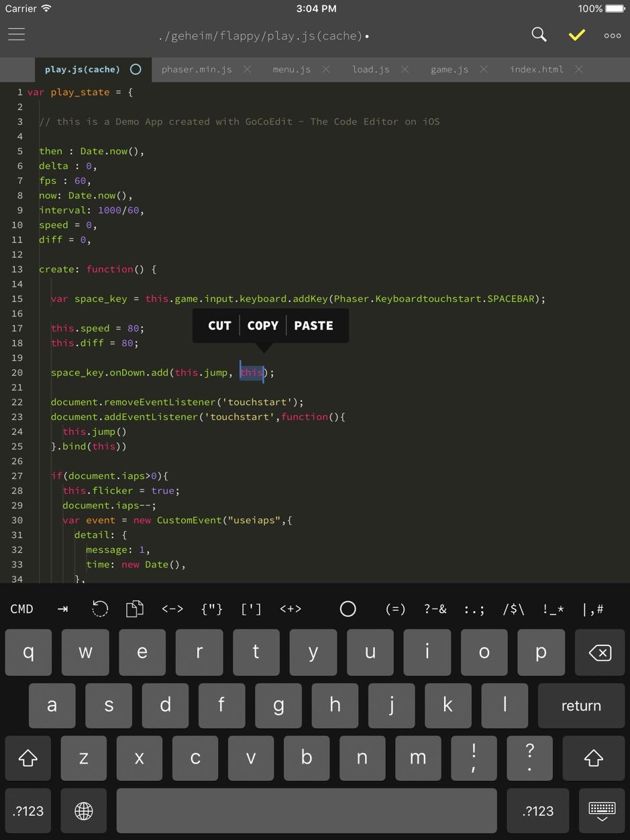The width and height of the screenshot is (630, 840).
Task: Tap the CMD key on the accessory bar
Action: (21, 609)
